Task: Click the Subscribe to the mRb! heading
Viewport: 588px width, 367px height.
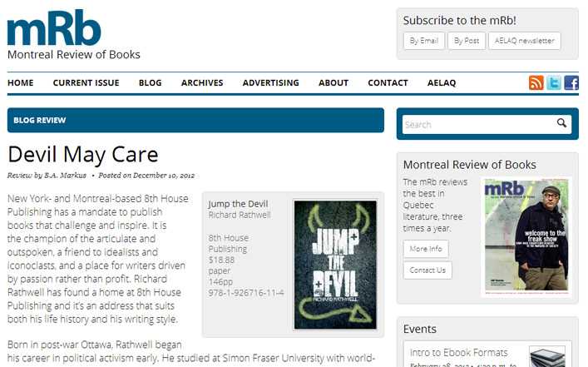Action: 459,20
